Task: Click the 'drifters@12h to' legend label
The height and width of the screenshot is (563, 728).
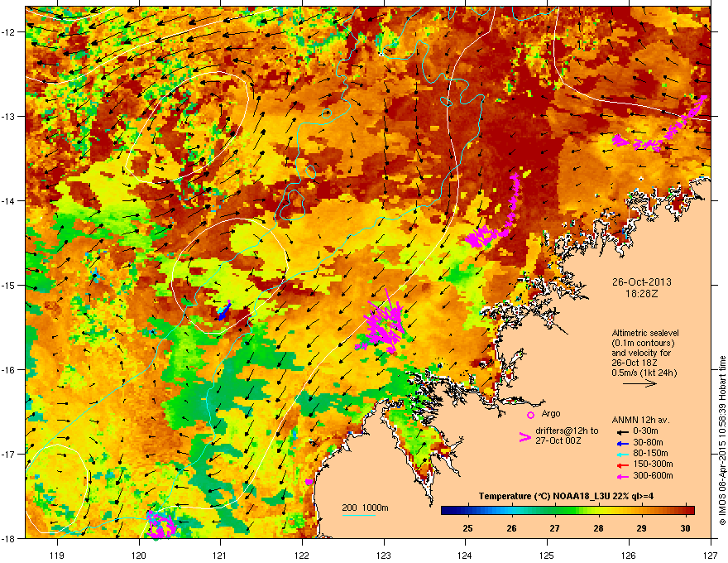Action: (x=567, y=431)
